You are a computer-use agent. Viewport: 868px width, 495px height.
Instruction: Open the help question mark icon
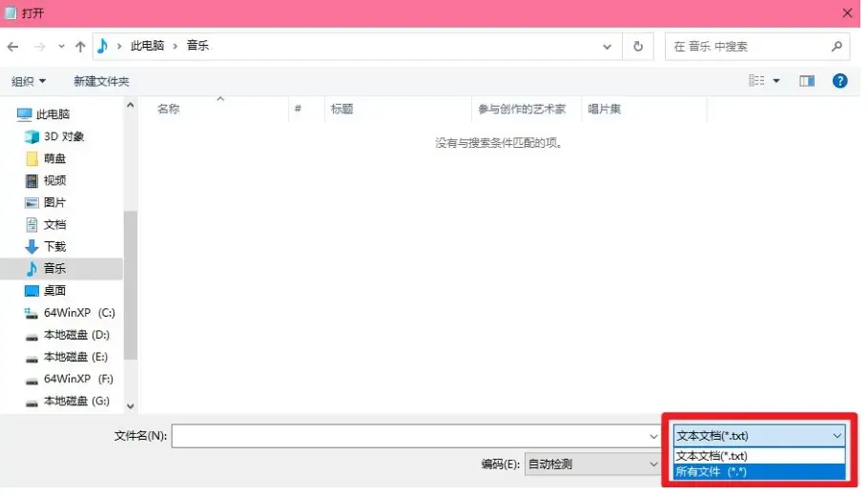pyautogui.click(x=839, y=81)
